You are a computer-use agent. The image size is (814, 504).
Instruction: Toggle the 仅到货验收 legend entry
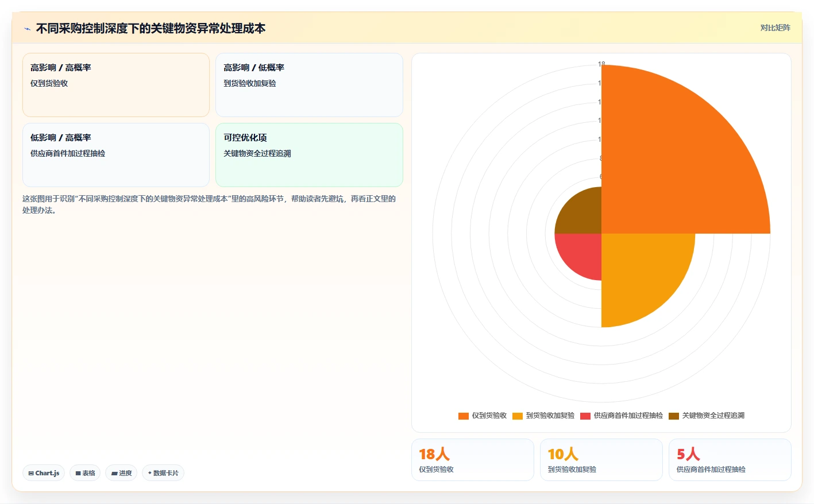click(483, 416)
